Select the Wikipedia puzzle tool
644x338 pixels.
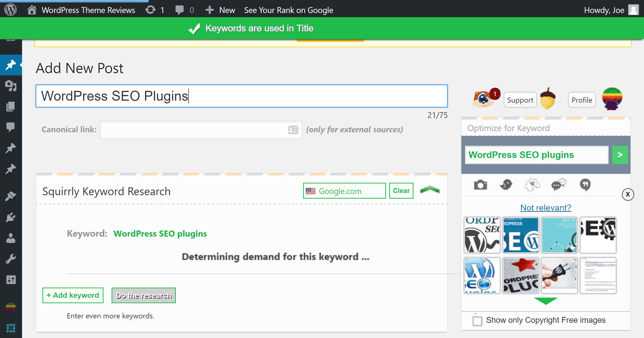pyautogui.click(x=532, y=185)
